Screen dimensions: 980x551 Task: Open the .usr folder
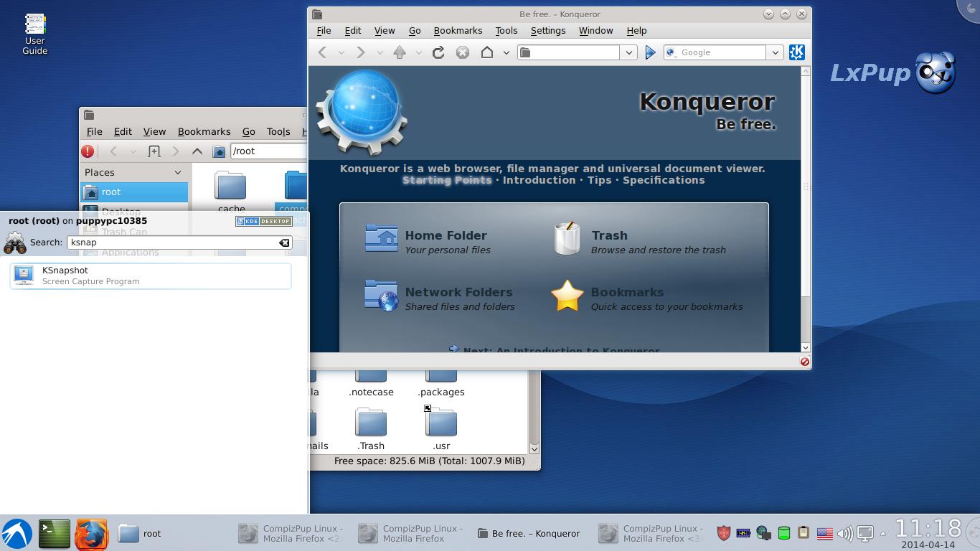pyautogui.click(x=441, y=429)
